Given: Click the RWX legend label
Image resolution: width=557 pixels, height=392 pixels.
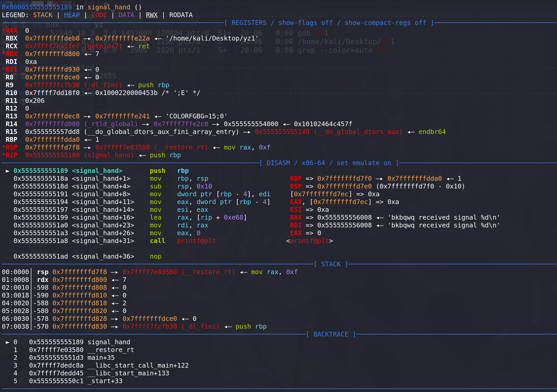Looking at the screenshot, I should click(152, 15).
